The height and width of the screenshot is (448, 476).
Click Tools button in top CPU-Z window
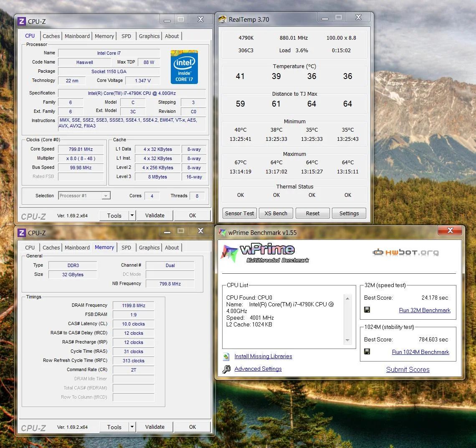114,216
